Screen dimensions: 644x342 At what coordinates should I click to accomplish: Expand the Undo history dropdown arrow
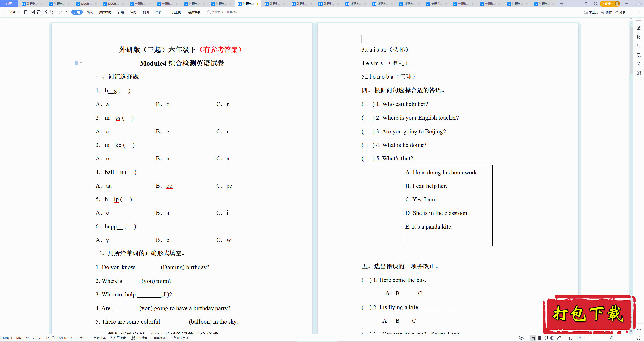[x=55, y=12]
